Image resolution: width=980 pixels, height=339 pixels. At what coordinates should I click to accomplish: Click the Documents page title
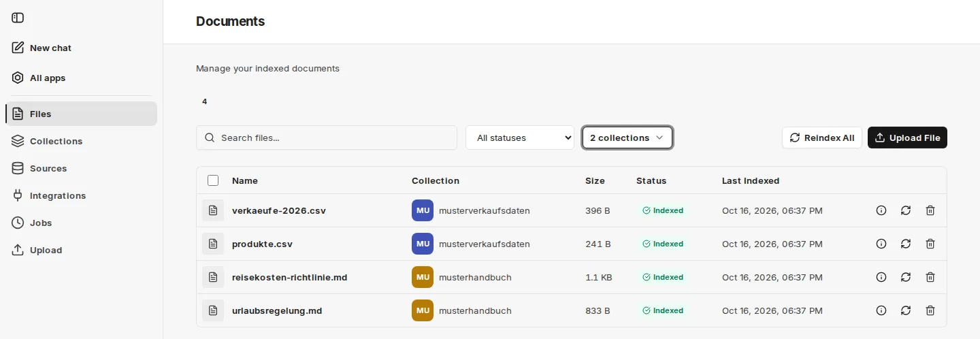click(x=230, y=21)
